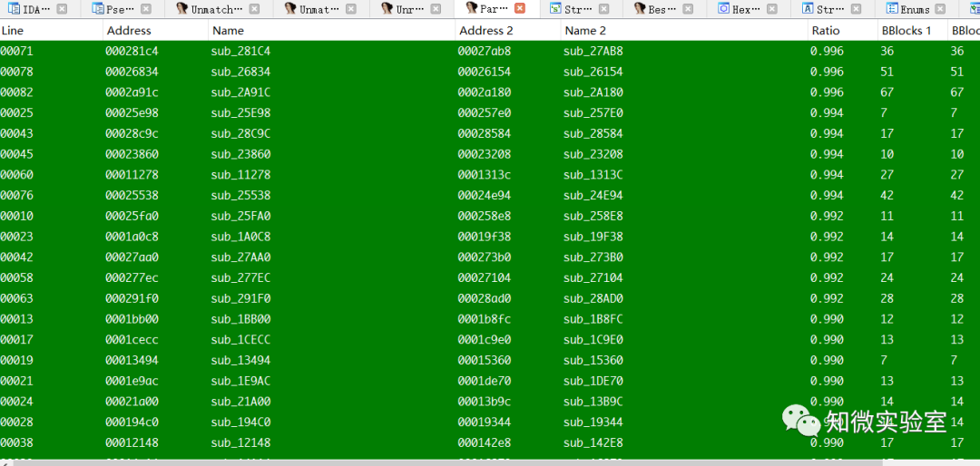Open the Str… tab with blue 'A' icon
The image size is (980, 466).
[830, 9]
